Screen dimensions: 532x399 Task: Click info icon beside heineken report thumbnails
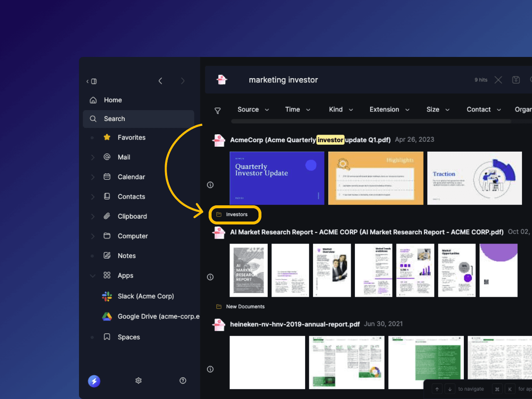pyautogui.click(x=210, y=369)
